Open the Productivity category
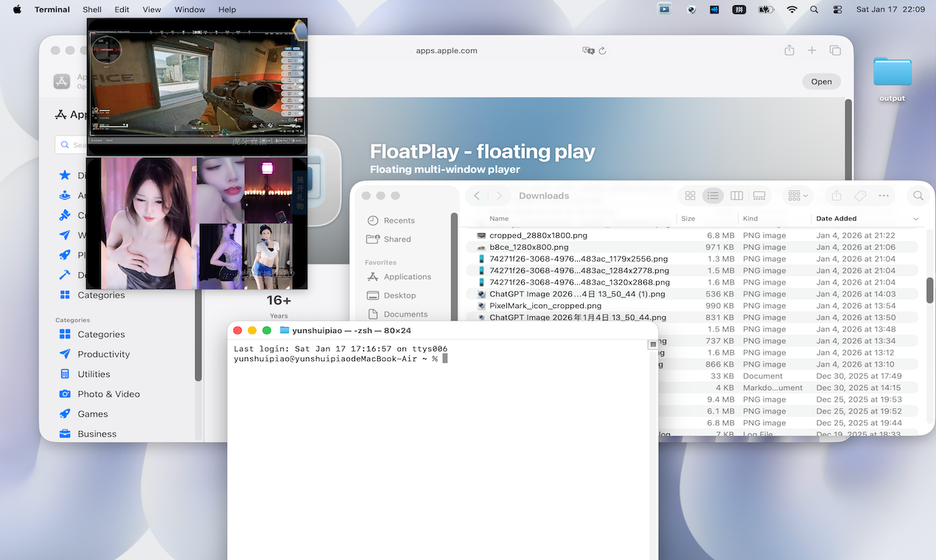This screenshot has width=936, height=560. [94, 354]
